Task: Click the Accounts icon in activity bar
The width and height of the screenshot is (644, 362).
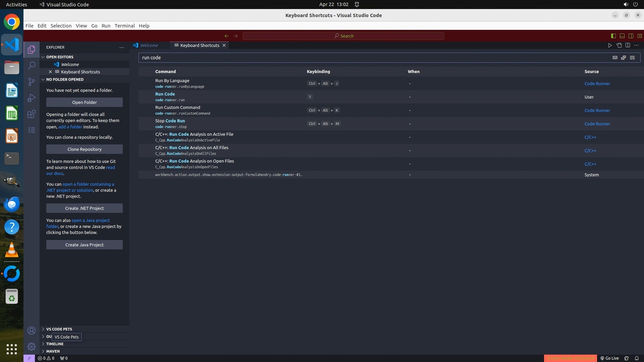Action: click(32, 330)
